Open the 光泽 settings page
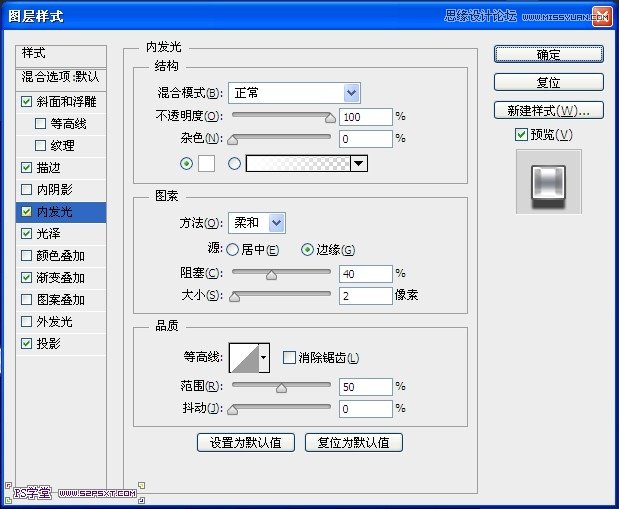619x509 pixels. pos(49,233)
